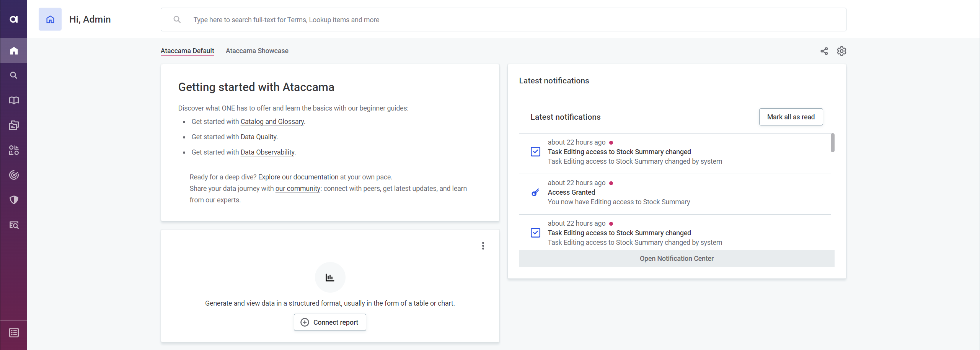Screen dimensions: 980x350
Task: Open the share icon above notifications
Action: (x=824, y=51)
